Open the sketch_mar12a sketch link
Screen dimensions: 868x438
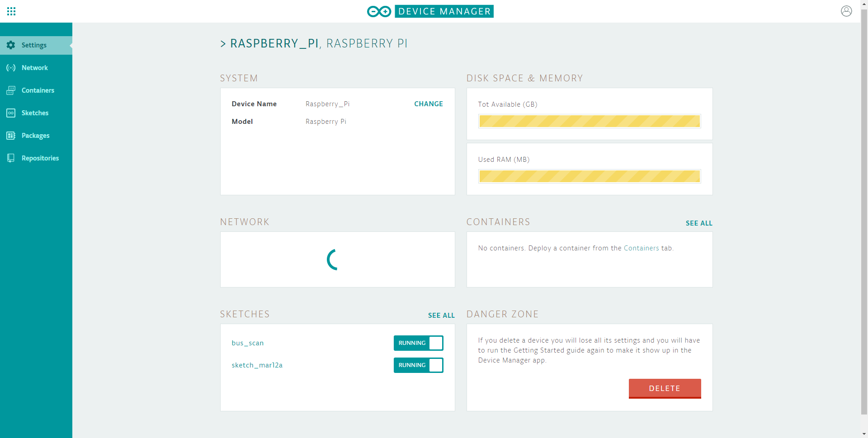(257, 365)
